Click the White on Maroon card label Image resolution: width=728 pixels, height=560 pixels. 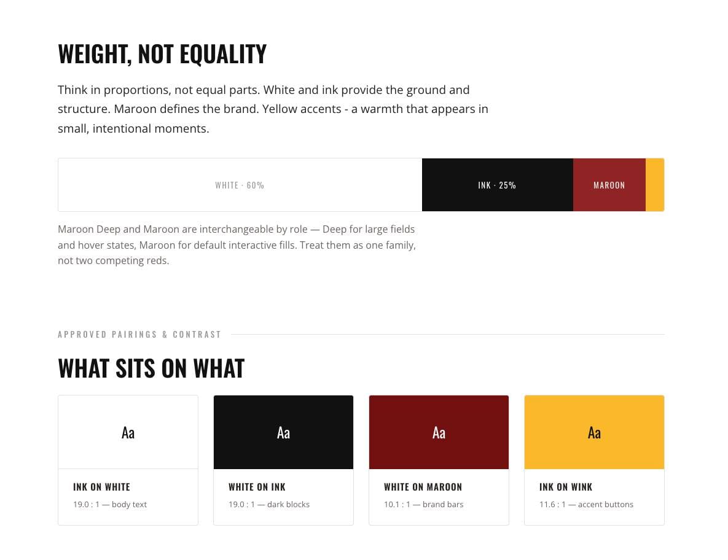click(x=423, y=487)
